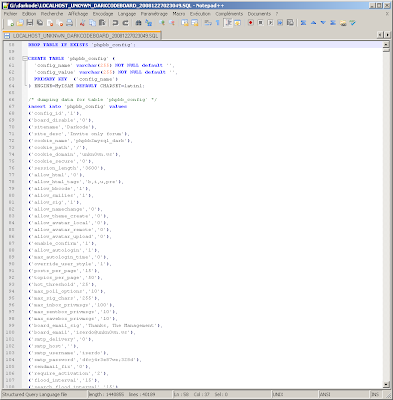This screenshot has height=400, width=393.
Task: Click the PRIMARY KEY line
Action: coord(76,79)
